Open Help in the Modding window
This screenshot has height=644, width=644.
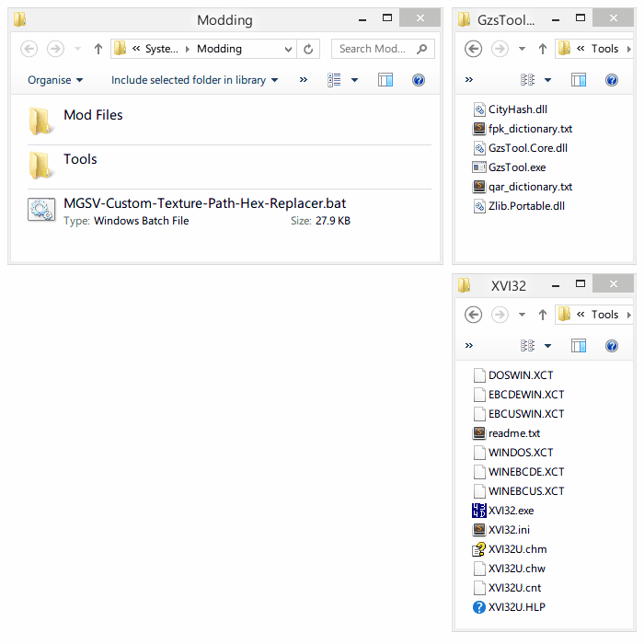click(x=418, y=80)
